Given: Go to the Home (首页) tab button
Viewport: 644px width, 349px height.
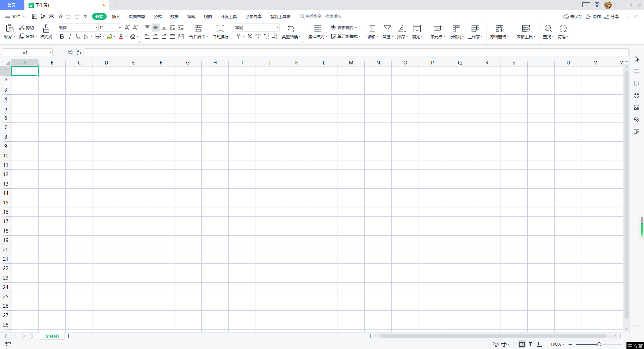Looking at the screenshot, I should pos(12,5).
